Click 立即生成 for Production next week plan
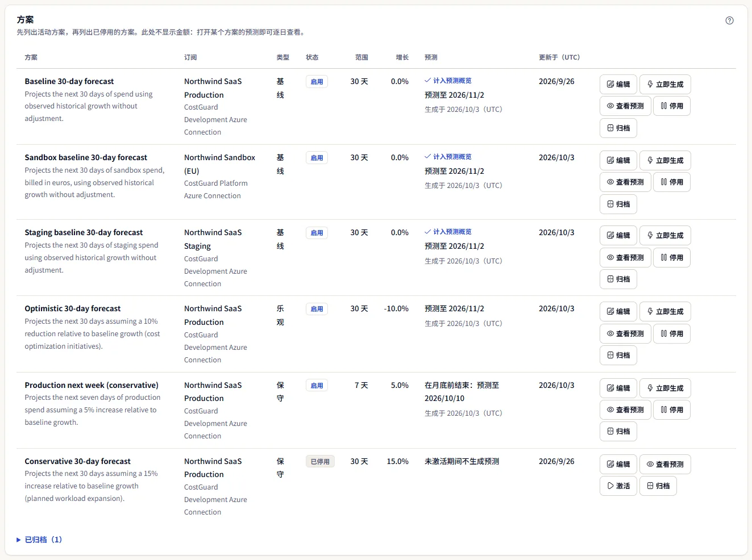 tap(665, 388)
